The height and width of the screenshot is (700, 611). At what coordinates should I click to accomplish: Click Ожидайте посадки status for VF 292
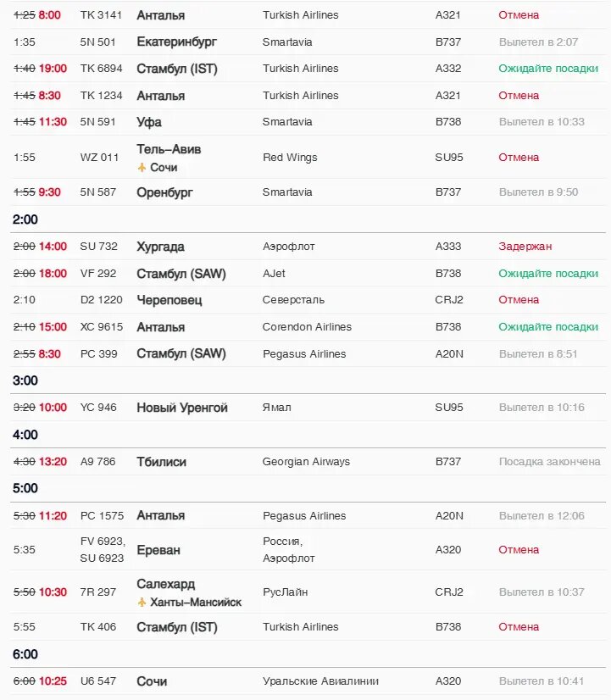pos(548,274)
